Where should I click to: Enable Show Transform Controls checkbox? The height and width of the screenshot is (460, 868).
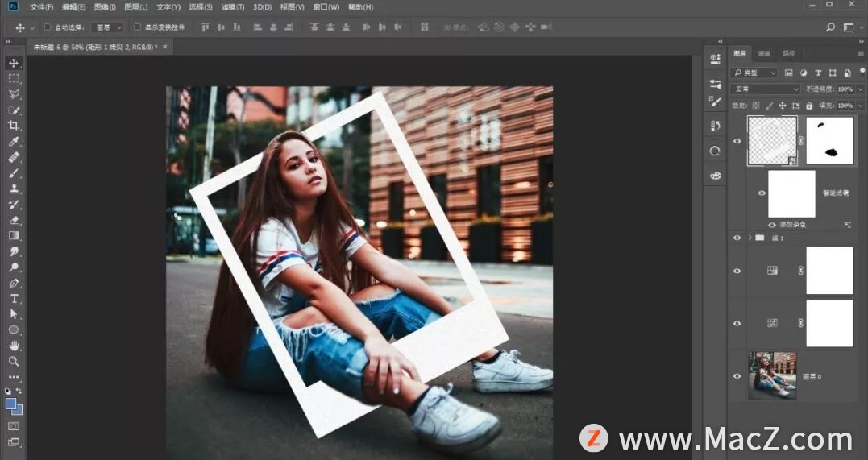tap(137, 27)
